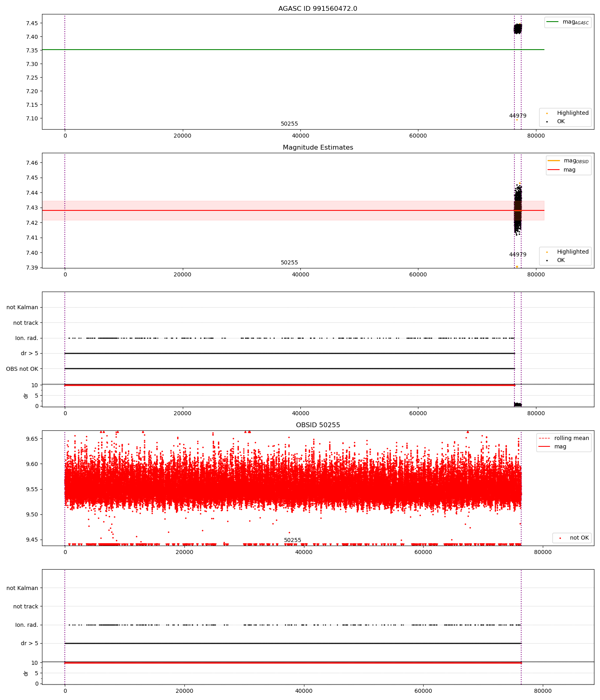This screenshot has height=700, width=600.
Task: Click 'OBS not OK' row label
Action: pos(22,369)
